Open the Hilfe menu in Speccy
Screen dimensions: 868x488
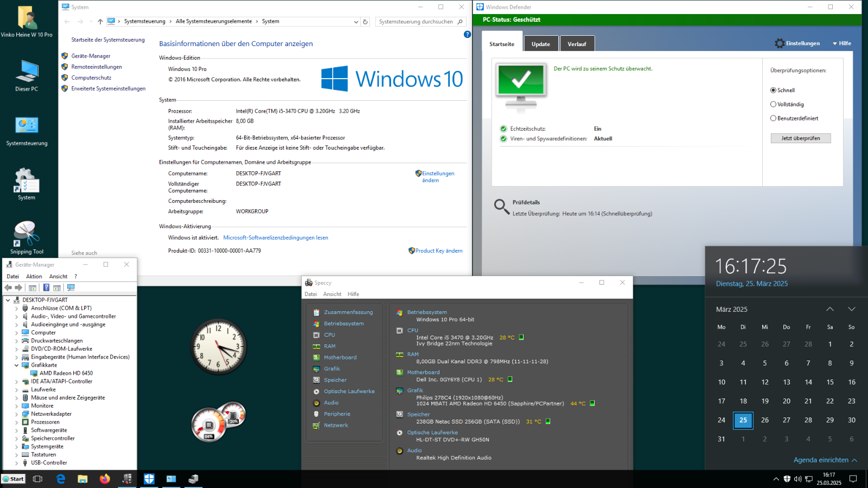[353, 294]
